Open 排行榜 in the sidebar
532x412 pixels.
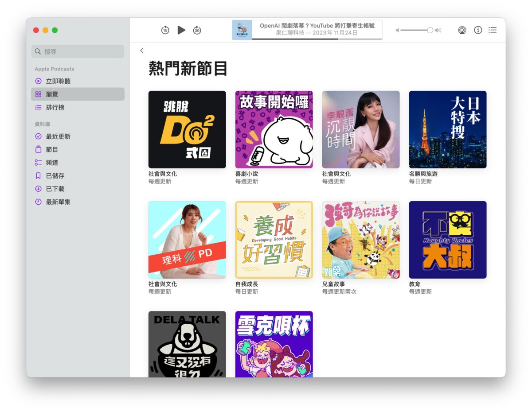[x=78, y=107]
